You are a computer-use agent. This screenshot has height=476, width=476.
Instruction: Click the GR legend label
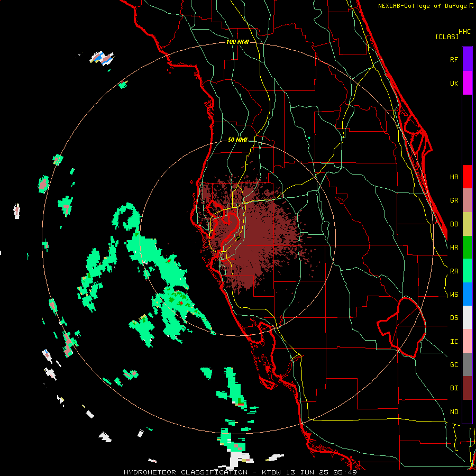[454, 200]
